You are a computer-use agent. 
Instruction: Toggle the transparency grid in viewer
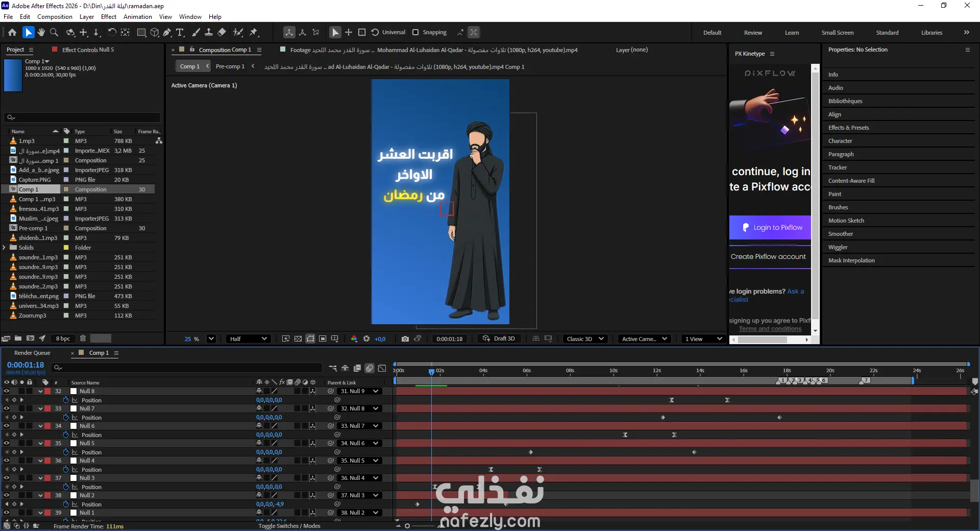(298, 339)
